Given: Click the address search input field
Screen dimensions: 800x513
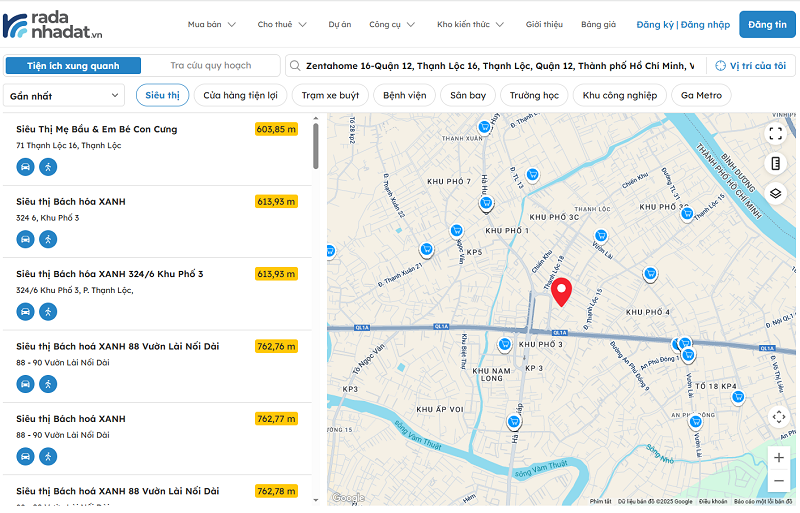Looking at the screenshot, I should click(x=495, y=66).
